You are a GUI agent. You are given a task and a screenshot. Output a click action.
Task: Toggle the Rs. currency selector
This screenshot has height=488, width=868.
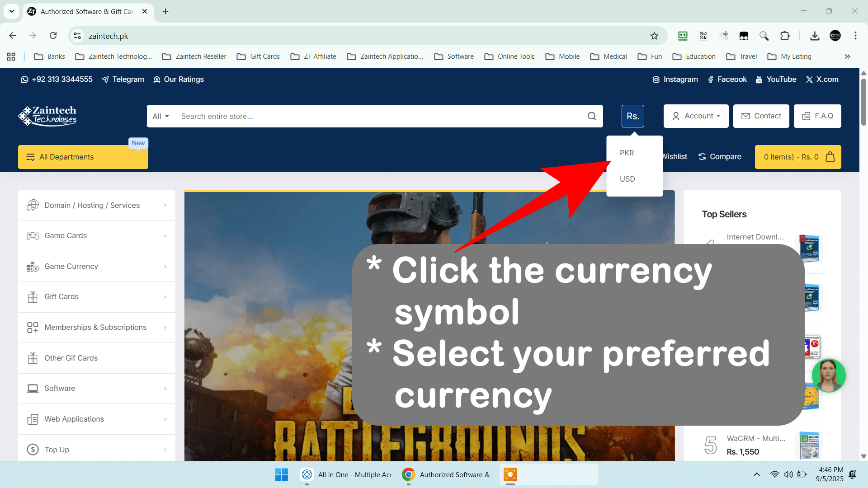click(x=632, y=116)
